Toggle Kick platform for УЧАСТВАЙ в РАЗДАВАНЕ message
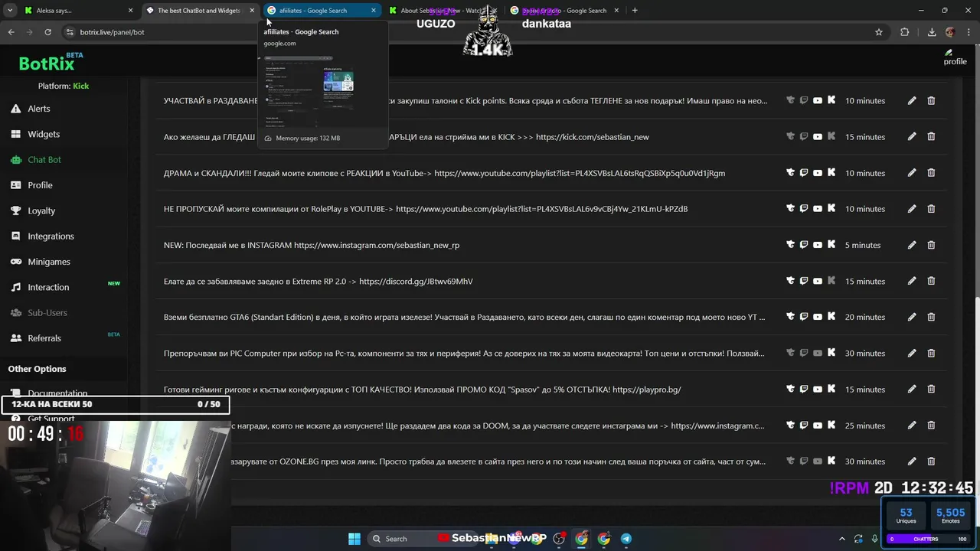The width and height of the screenshot is (980, 551). pyautogui.click(x=831, y=100)
